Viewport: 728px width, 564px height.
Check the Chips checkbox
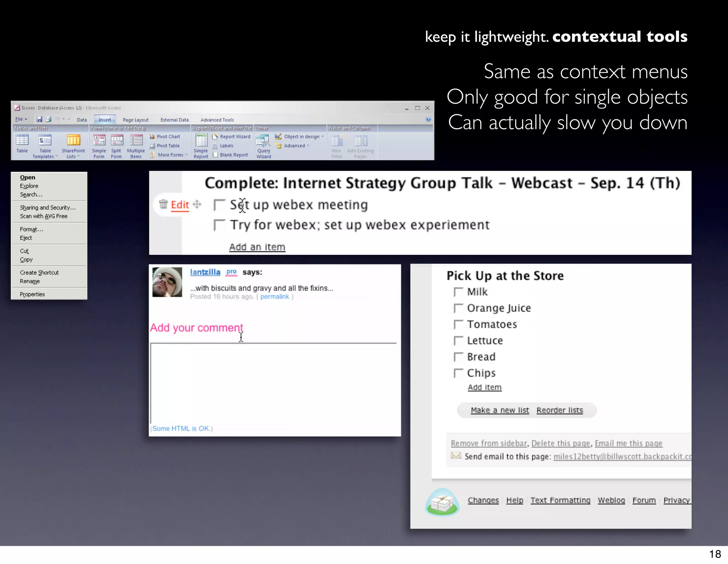[459, 373]
